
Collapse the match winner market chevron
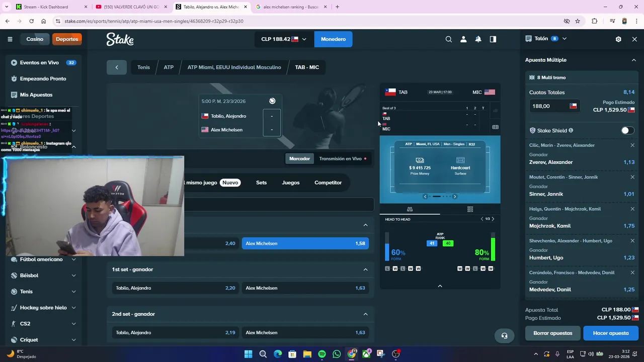point(366,225)
